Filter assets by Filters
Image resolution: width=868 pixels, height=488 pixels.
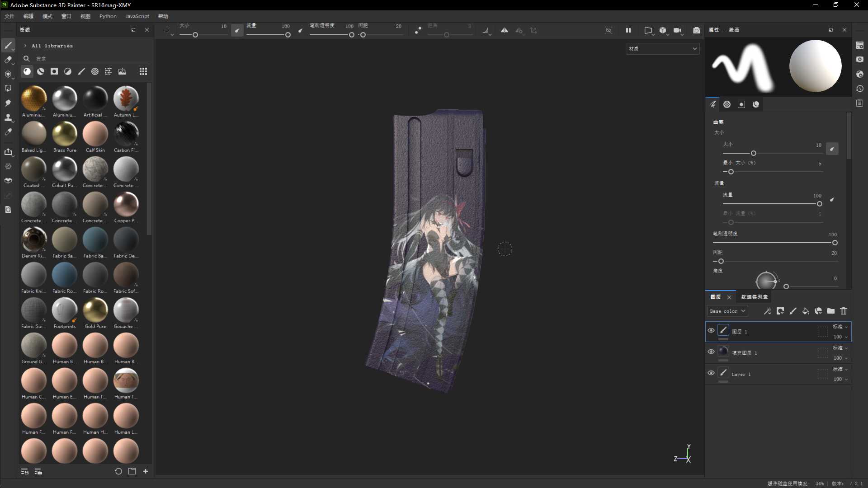point(68,71)
